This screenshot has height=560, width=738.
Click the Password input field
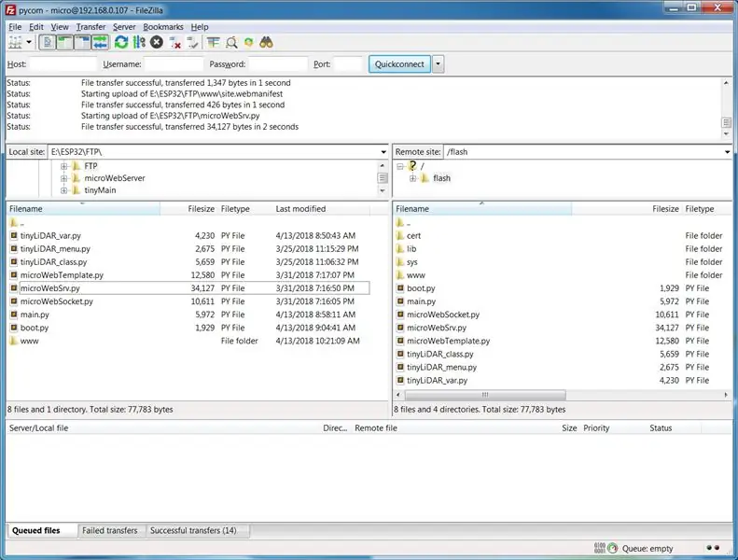[x=278, y=64]
